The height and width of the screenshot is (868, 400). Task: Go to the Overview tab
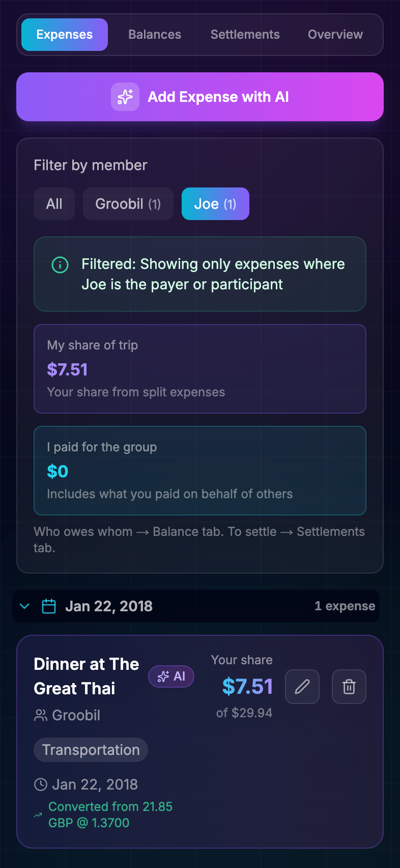pos(335,35)
